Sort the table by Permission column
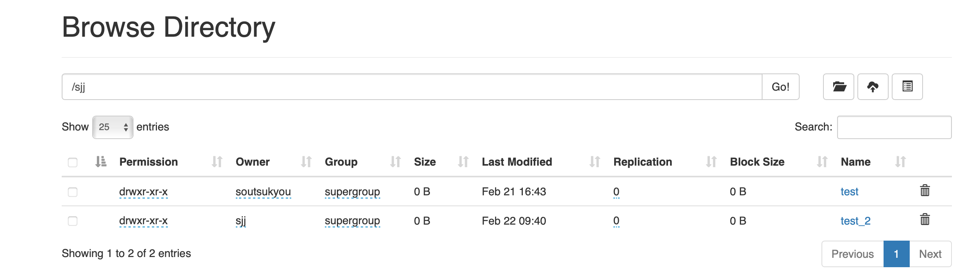This screenshot has width=980, height=275. pyautogui.click(x=148, y=162)
